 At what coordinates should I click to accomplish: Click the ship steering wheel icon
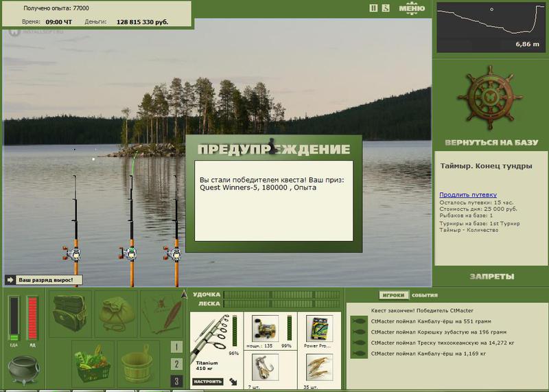tap(490, 97)
